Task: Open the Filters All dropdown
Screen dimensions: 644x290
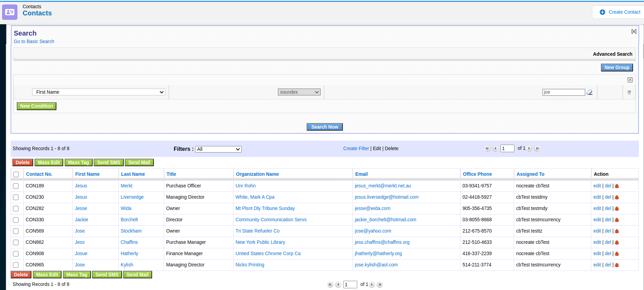Action: [218, 149]
